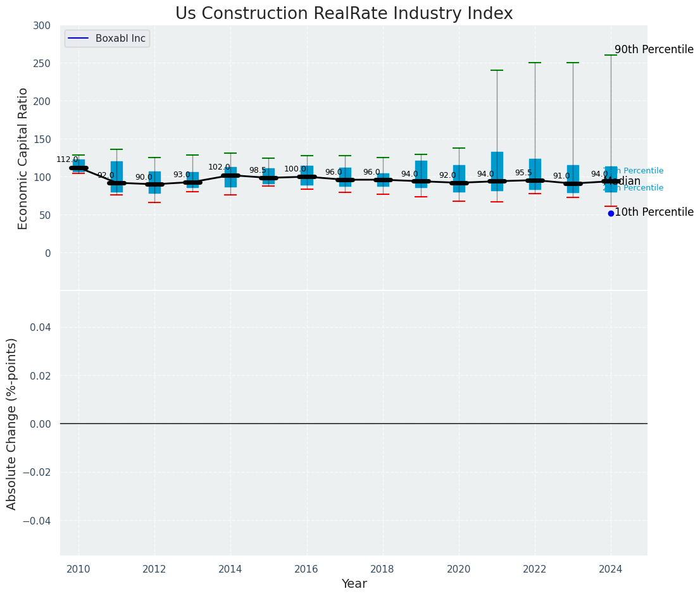Click the 95.5 median value label

523,173
